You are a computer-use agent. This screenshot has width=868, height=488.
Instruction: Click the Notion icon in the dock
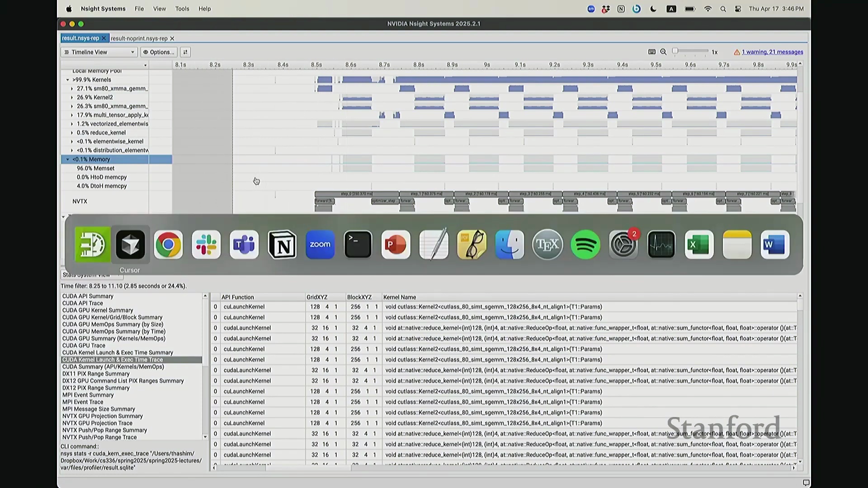coord(282,244)
